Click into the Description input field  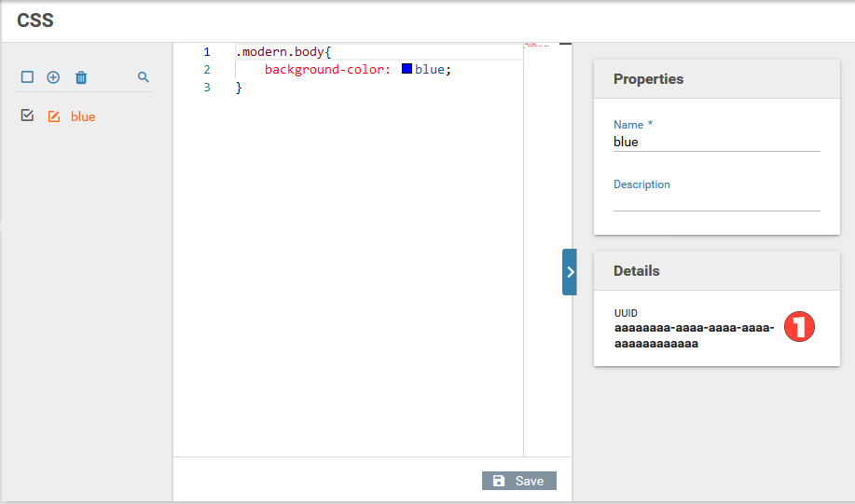(716, 202)
